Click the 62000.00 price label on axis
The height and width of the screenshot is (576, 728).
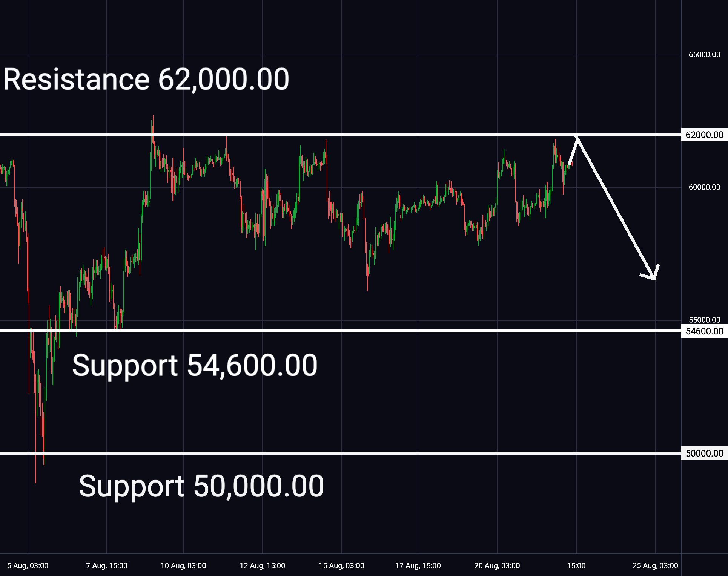click(704, 135)
